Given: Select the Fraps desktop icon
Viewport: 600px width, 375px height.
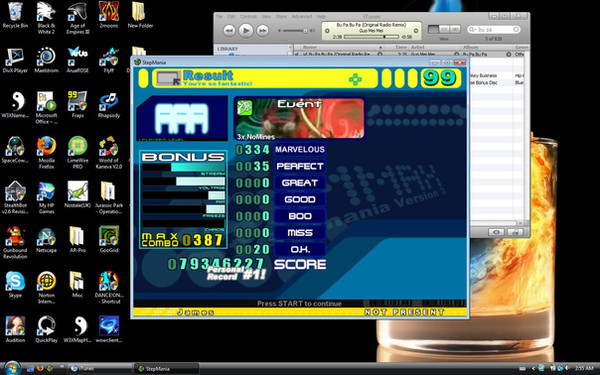Looking at the screenshot, I should click(77, 104).
